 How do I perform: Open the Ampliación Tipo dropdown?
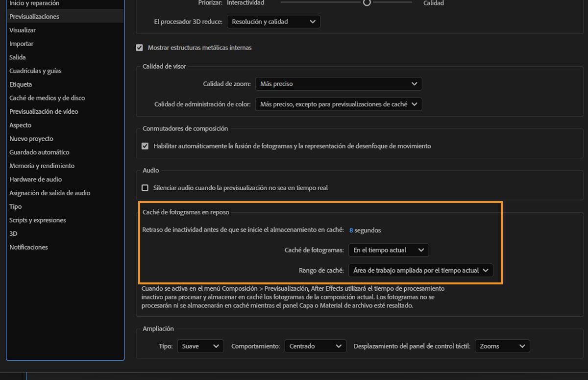point(200,346)
